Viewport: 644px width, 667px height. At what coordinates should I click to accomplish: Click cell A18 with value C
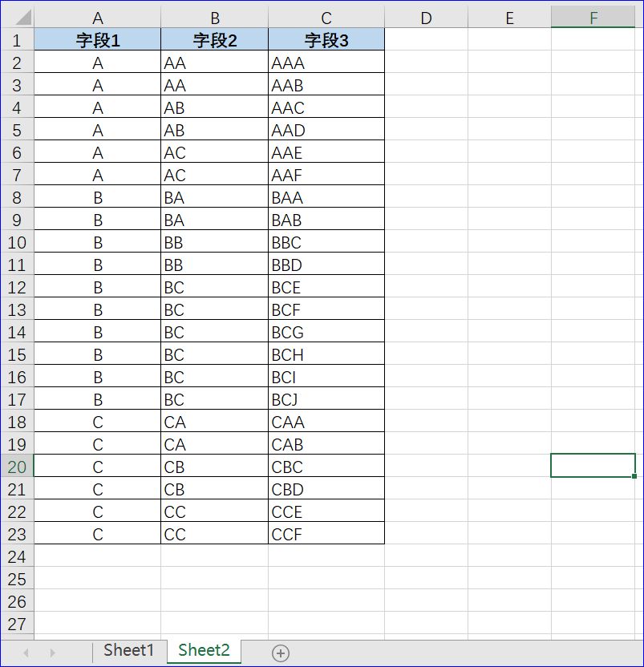(x=98, y=422)
